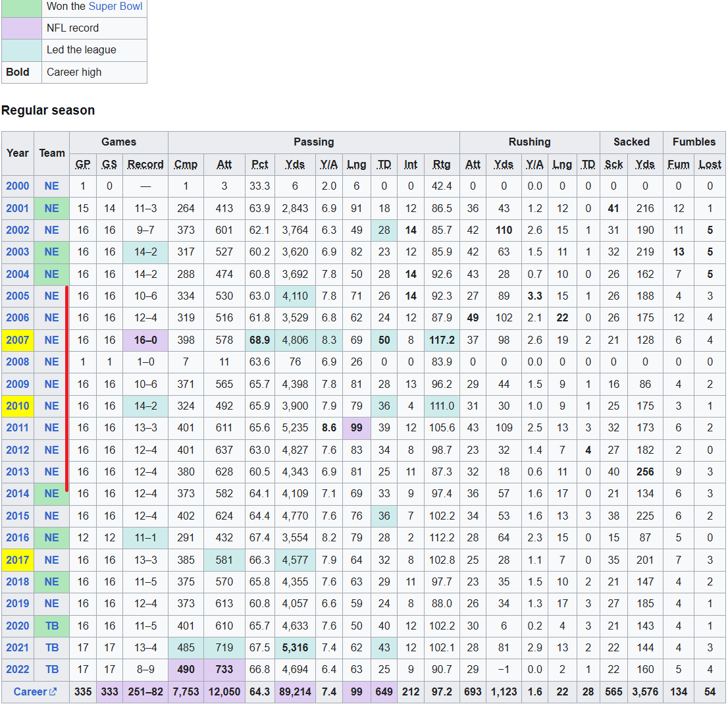Image resolution: width=728 pixels, height=704 pixels.
Task: Click the green Won the Super Bowl swatch
Action: pyautogui.click(x=22, y=7)
